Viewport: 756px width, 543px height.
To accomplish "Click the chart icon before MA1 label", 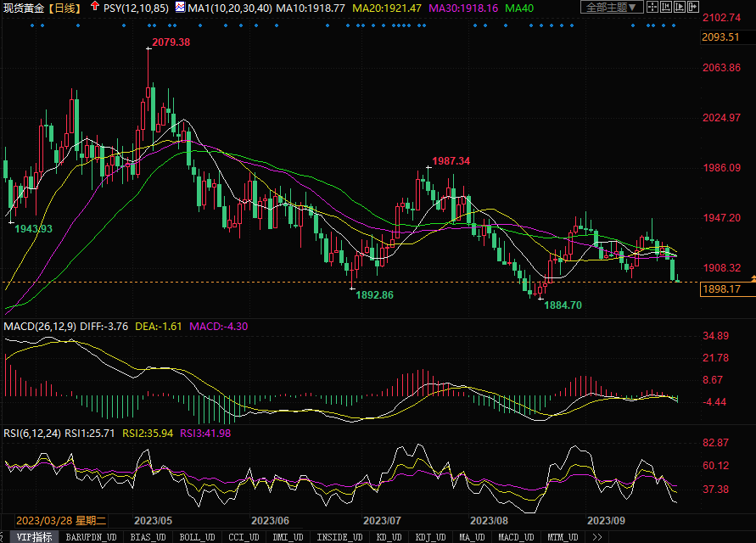I will (179, 8).
